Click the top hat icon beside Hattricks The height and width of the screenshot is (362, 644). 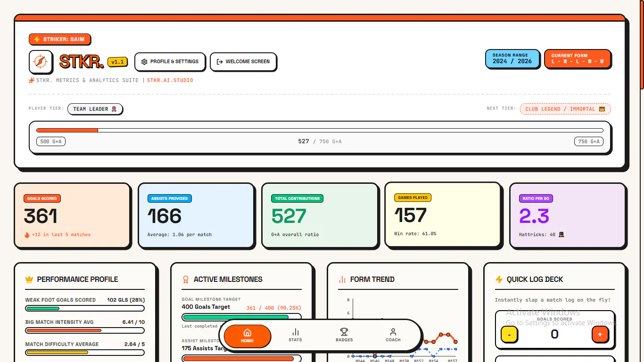tap(561, 234)
